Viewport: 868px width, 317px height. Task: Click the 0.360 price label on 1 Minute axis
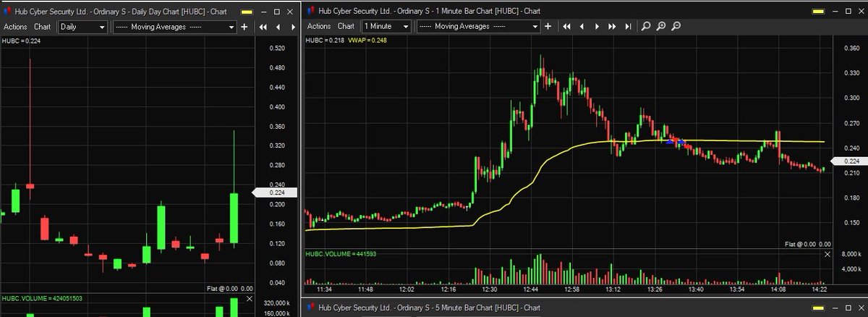coord(851,48)
